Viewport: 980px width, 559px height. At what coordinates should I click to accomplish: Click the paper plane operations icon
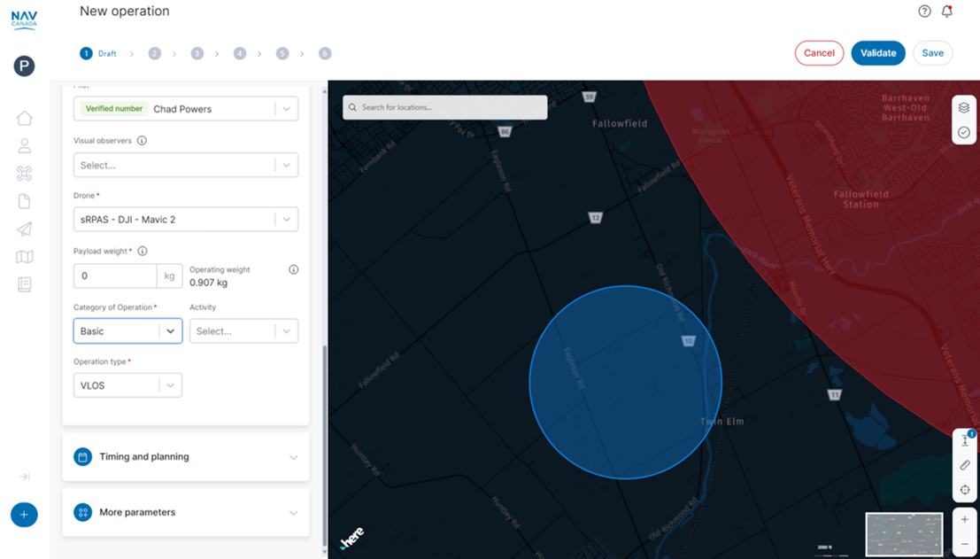[24, 229]
